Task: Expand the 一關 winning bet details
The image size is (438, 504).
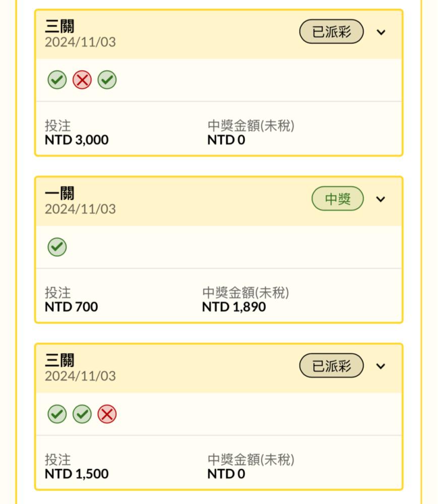Action: coord(381,199)
